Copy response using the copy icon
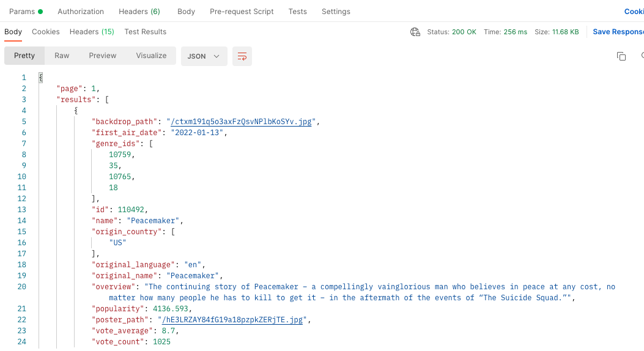Viewport: 644px width, 351px height. point(621,56)
